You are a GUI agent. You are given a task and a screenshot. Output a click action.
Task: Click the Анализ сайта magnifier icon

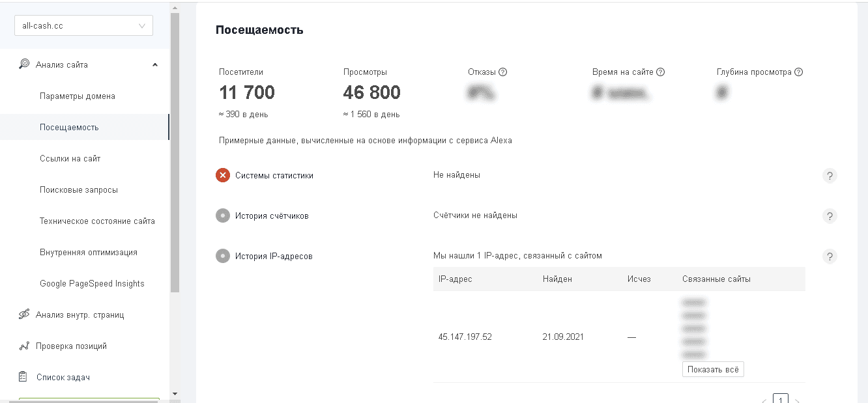tap(24, 64)
